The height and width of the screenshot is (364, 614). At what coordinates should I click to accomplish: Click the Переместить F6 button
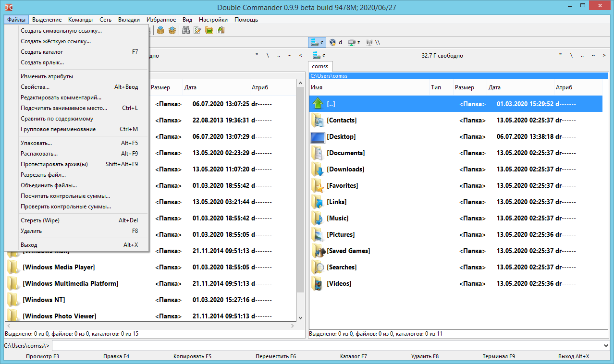(276, 357)
